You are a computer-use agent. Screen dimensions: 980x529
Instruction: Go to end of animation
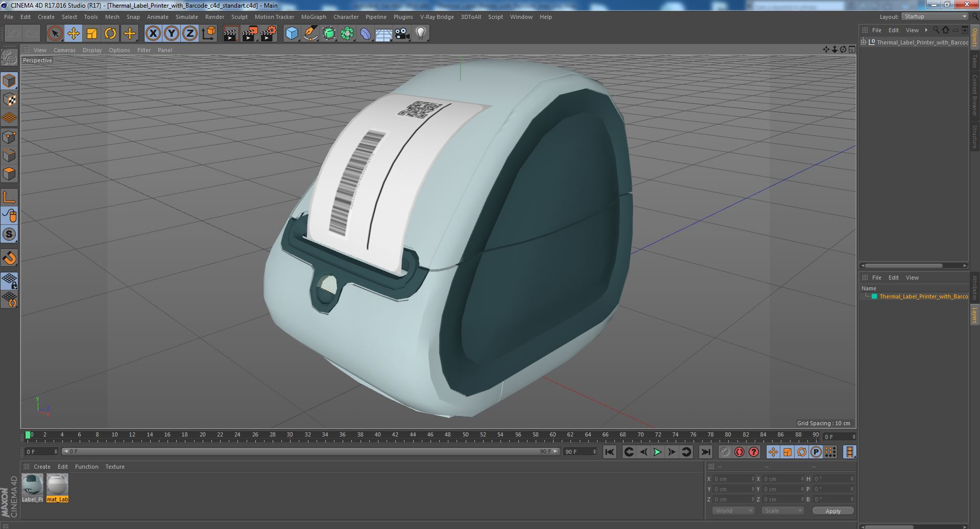pyautogui.click(x=705, y=452)
